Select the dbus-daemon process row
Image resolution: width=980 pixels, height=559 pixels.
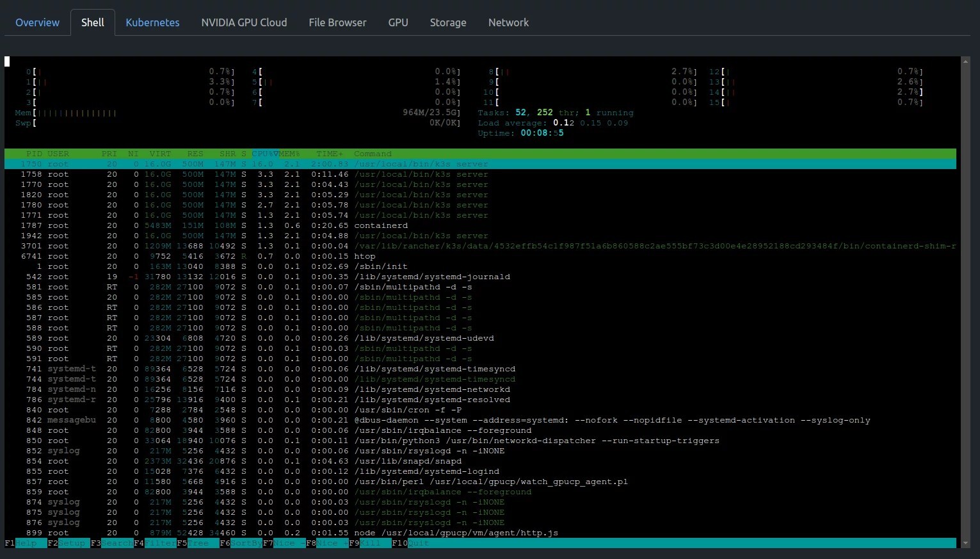pos(480,420)
